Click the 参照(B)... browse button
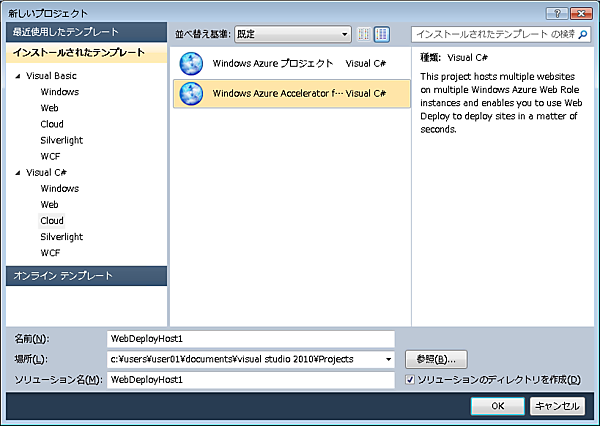Image resolution: width=600 pixels, height=426 pixels. pos(436,359)
